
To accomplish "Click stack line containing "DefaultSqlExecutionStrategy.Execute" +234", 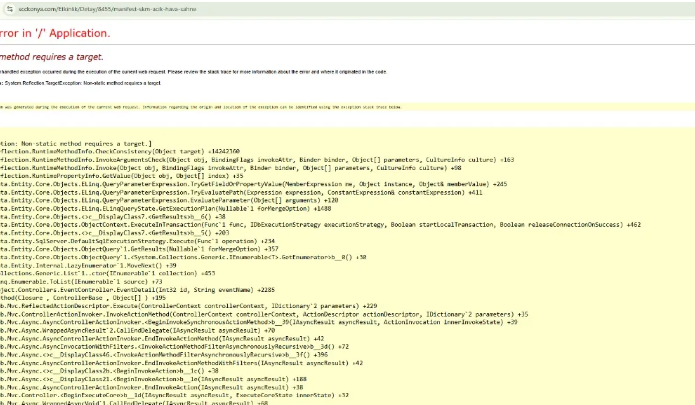I will (137, 241).
